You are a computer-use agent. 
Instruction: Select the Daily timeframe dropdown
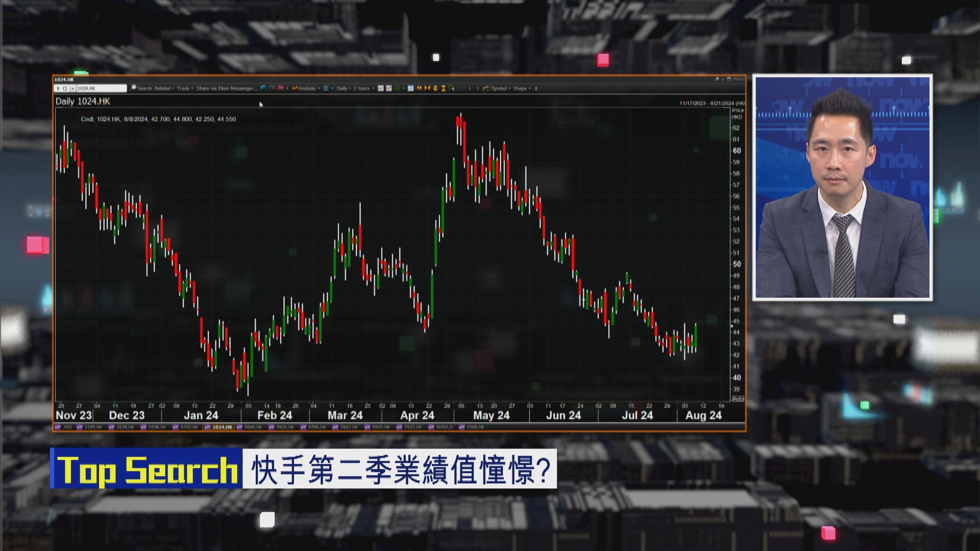pyautogui.click(x=344, y=88)
